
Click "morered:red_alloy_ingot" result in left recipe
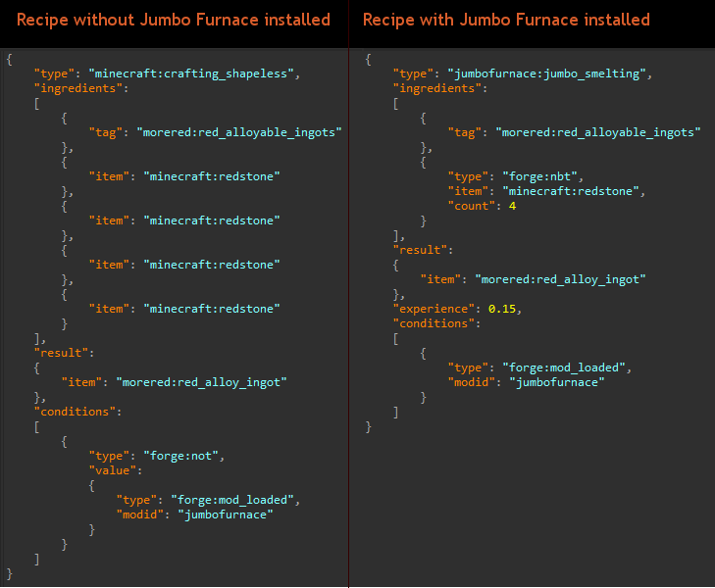[x=201, y=382]
